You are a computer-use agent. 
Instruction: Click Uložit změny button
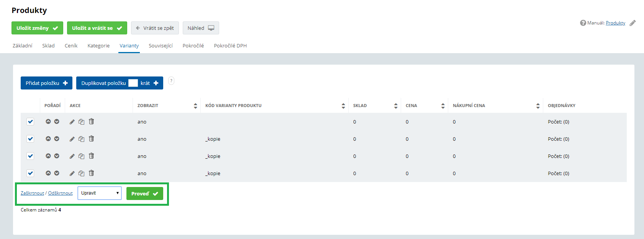pyautogui.click(x=37, y=28)
